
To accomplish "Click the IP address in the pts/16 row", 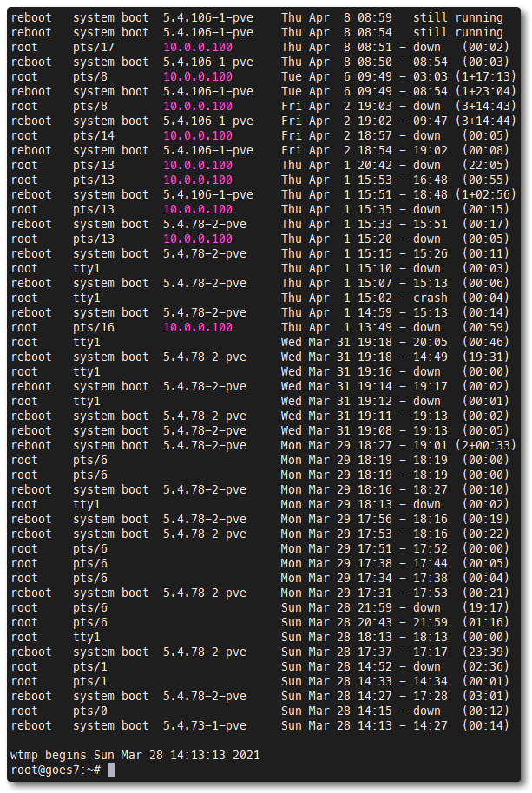I will 197,327.
